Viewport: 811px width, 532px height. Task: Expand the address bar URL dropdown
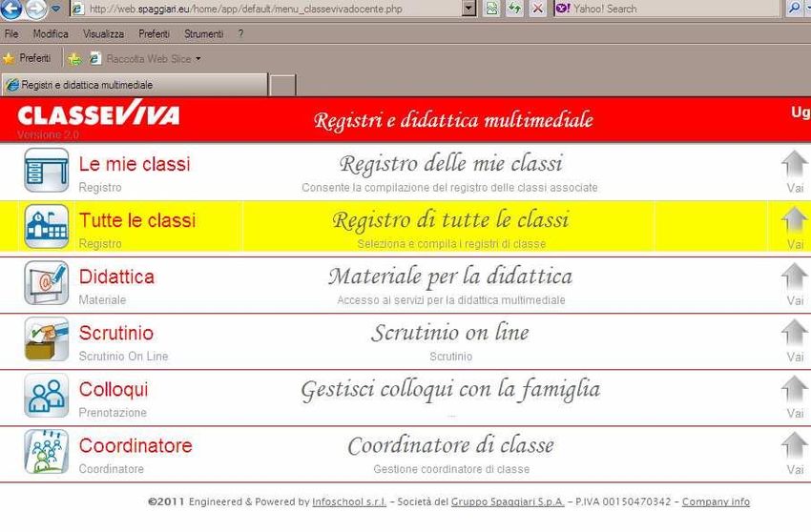point(468,9)
